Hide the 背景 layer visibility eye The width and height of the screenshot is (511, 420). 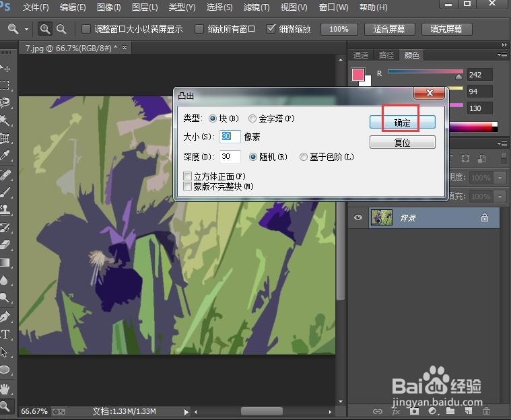[357, 217]
